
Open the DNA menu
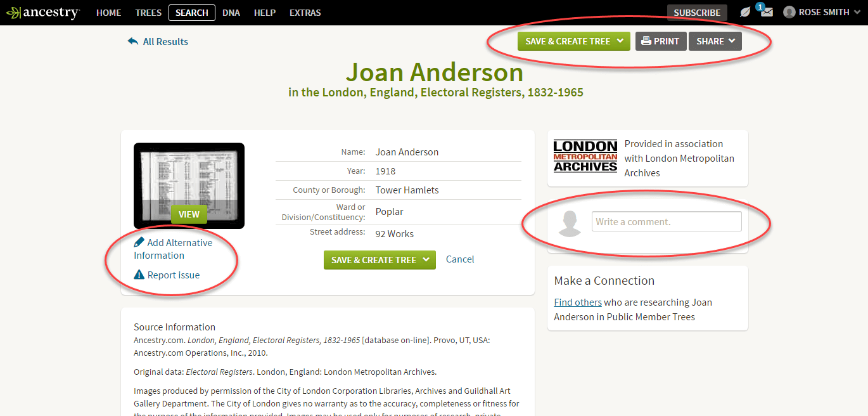pyautogui.click(x=231, y=13)
